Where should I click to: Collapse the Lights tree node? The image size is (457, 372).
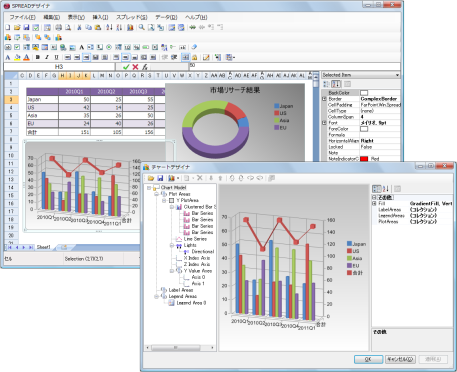coord(172,245)
